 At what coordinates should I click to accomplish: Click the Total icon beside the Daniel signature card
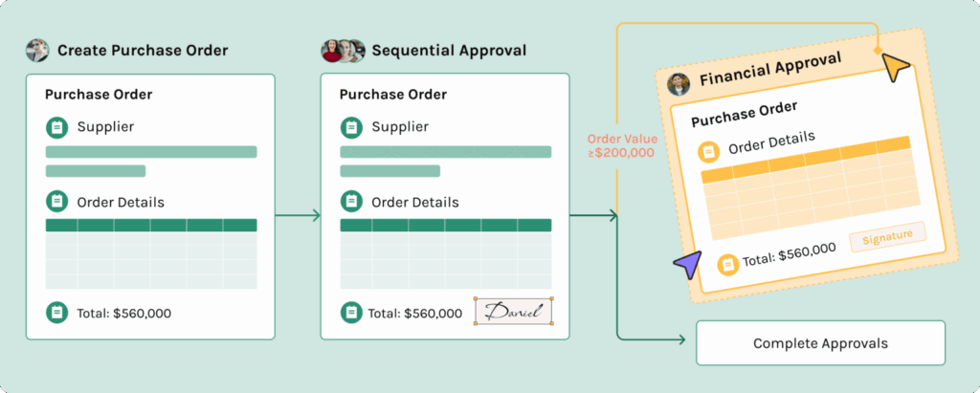pyautogui.click(x=351, y=313)
